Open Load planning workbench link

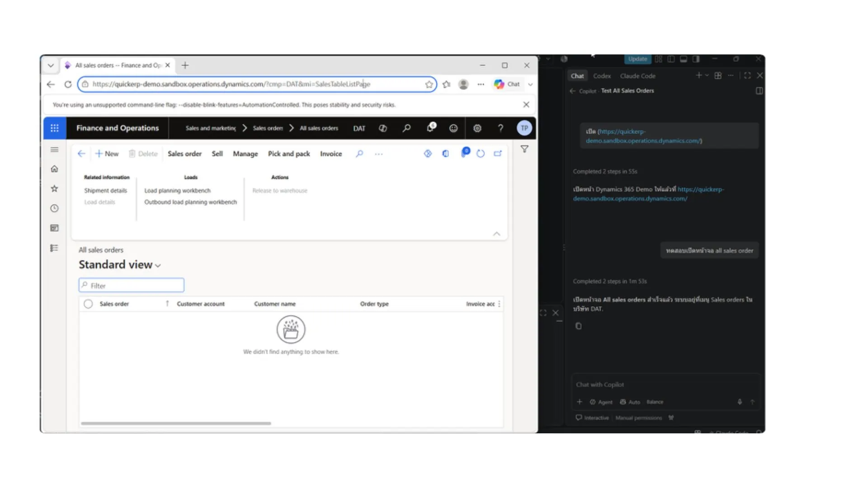click(x=177, y=191)
